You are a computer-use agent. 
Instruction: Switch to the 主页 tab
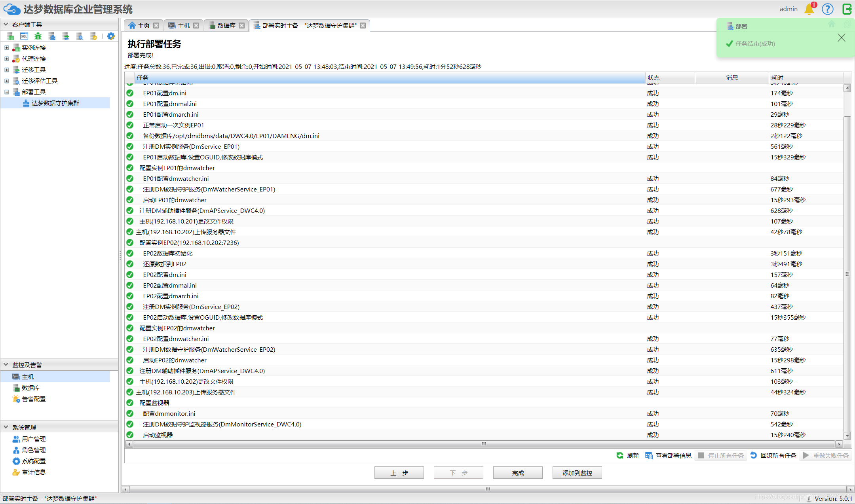tap(143, 25)
